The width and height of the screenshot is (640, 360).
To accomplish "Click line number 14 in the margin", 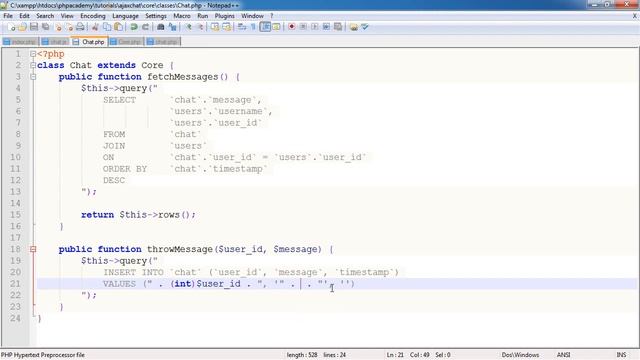I will click(x=16, y=203).
